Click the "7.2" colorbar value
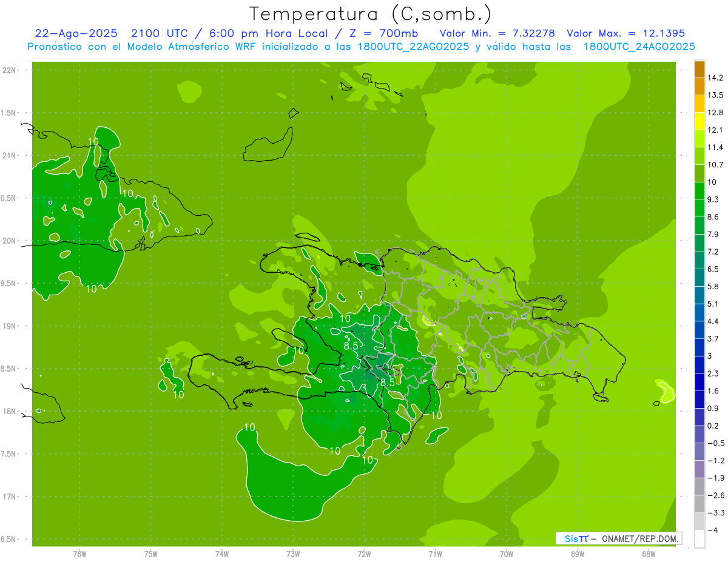The height and width of the screenshot is (562, 728). (x=713, y=252)
